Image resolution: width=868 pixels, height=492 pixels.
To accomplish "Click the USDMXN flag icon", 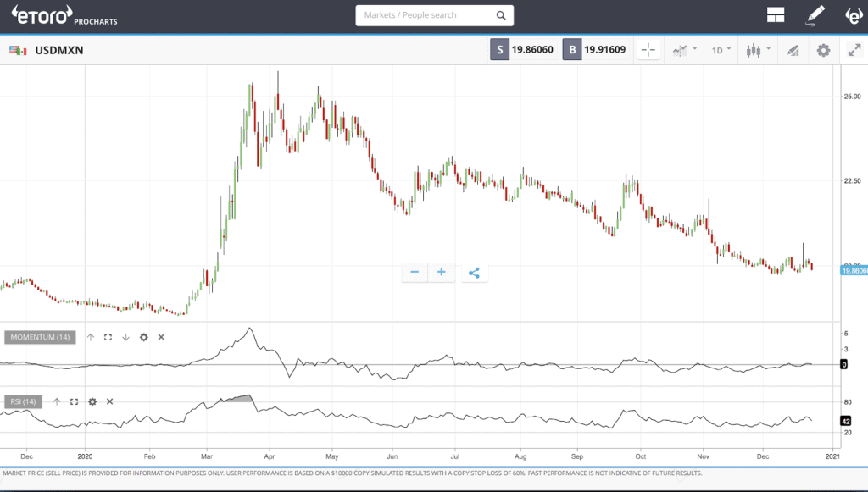I will (x=18, y=50).
